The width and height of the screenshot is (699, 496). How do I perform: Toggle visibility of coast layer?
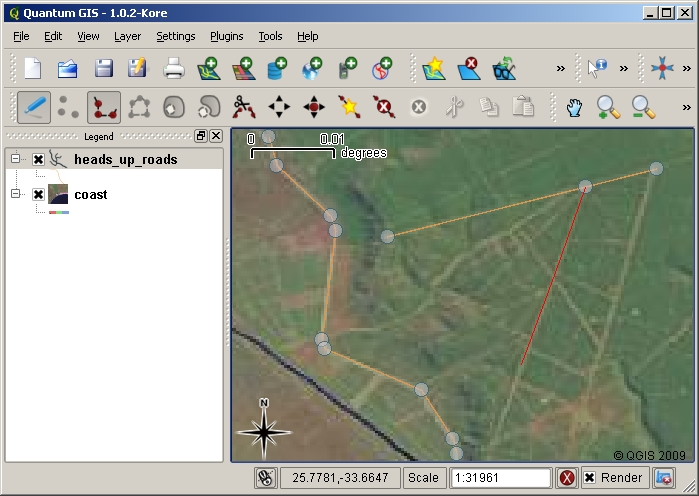point(39,194)
